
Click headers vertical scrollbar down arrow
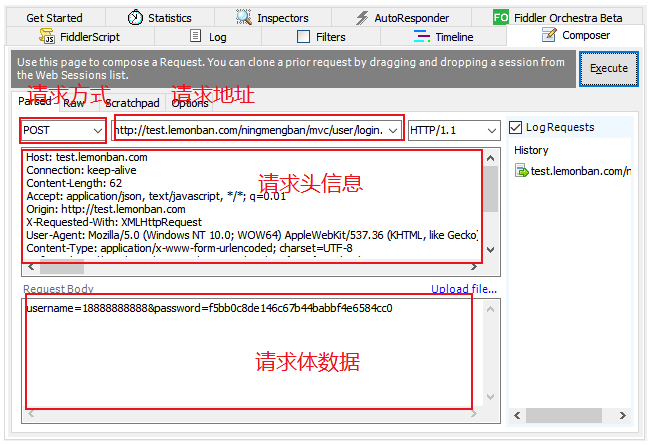pos(491,249)
